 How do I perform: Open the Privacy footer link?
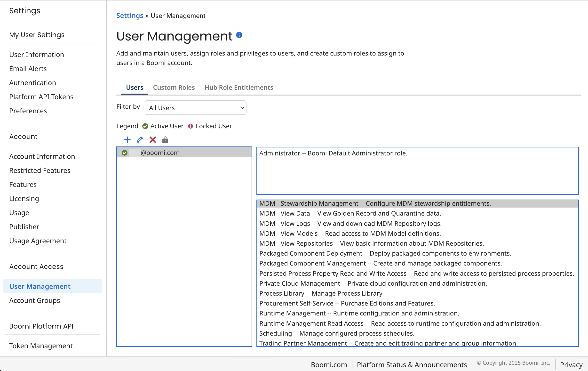click(571, 365)
